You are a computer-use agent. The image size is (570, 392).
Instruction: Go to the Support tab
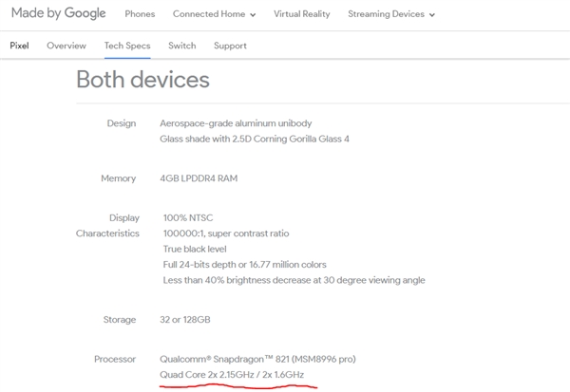[x=230, y=46]
